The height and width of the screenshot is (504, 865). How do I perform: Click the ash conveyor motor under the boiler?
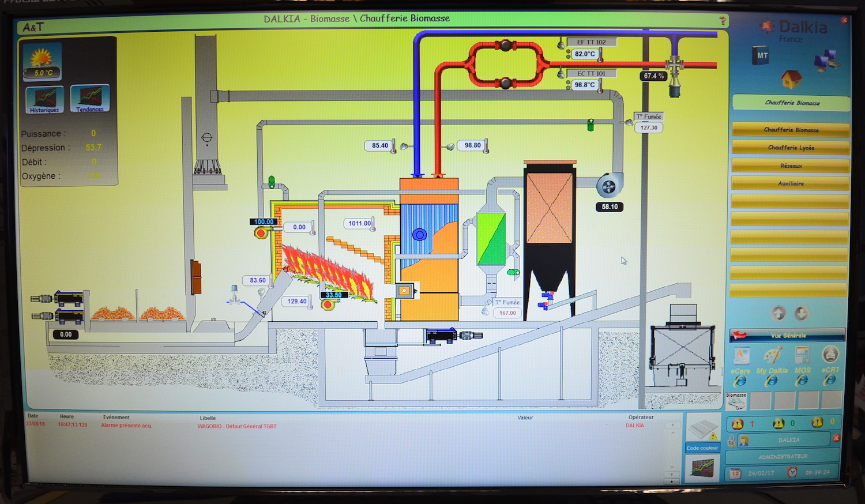pos(454,334)
